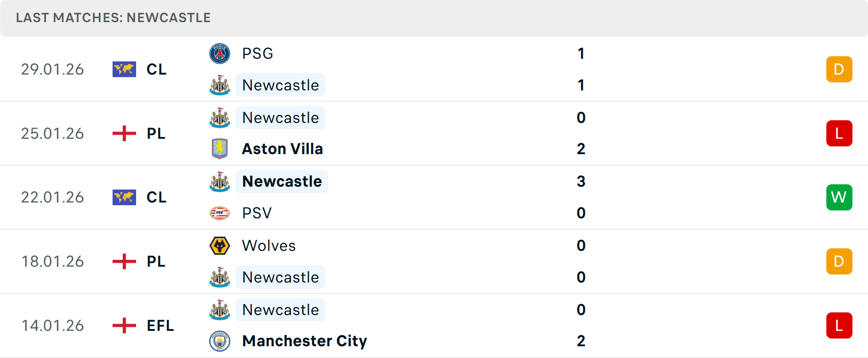The height and width of the screenshot is (358, 868).
Task: Toggle the W badge for the PSV win
Action: click(839, 197)
